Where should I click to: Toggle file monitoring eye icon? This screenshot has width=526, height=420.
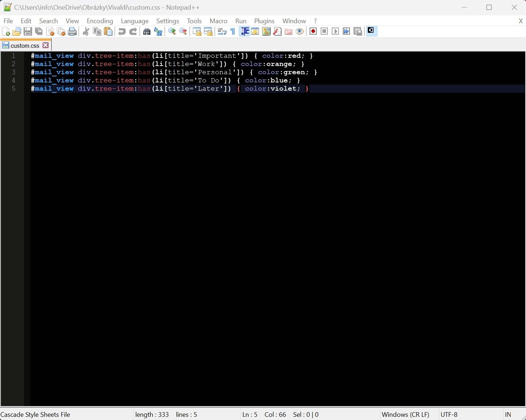[300, 31]
